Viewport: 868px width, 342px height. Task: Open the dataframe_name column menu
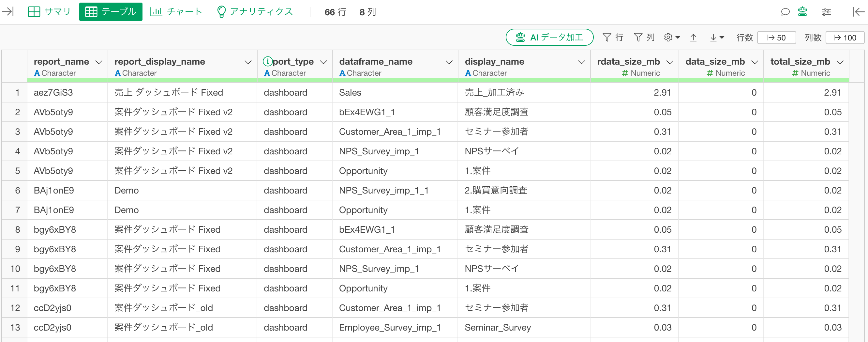[449, 62]
